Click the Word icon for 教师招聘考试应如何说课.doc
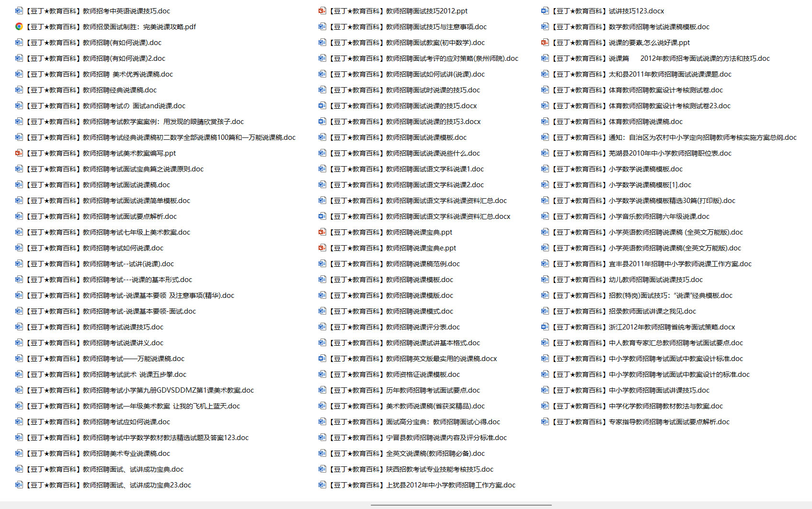The width and height of the screenshot is (812, 509). (x=19, y=421)
